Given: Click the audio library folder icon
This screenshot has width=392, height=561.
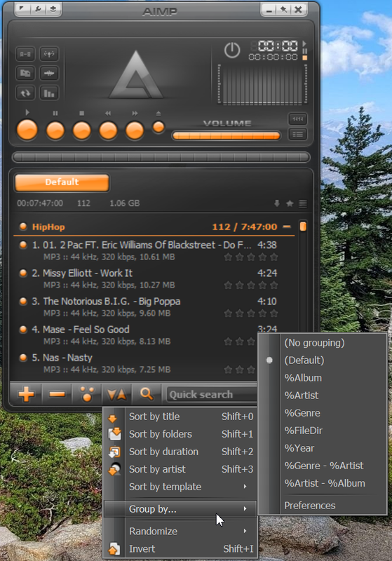Looking at the screenshot, I should click(x=25, y=74).
